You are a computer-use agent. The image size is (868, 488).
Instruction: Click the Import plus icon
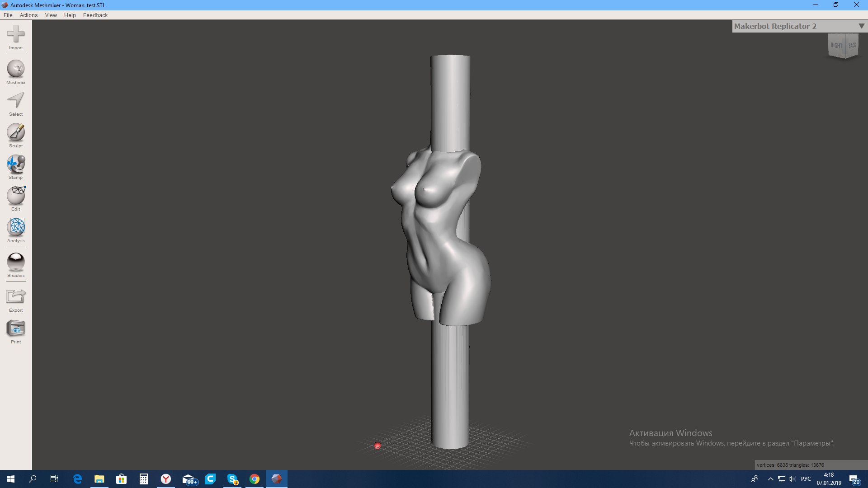click(x=16, y=34)
